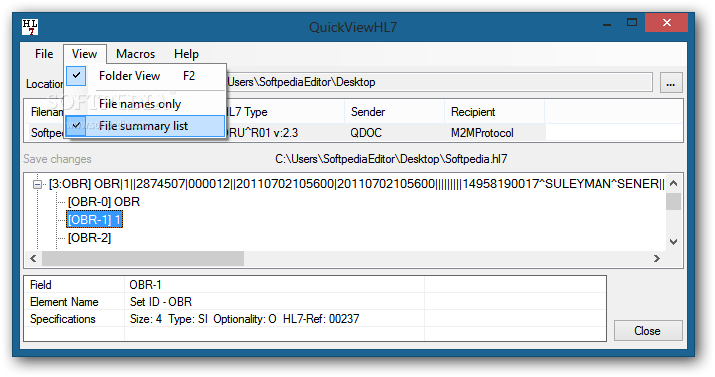The height and width of the screenshot is (377, 715).
Task: Click the Softpedia.hl7 file path label
Action: click(x=391, y=159)
